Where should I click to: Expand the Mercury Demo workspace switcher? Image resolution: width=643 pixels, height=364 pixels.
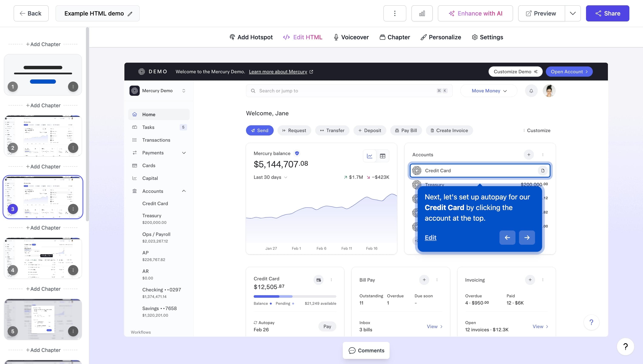184,91
